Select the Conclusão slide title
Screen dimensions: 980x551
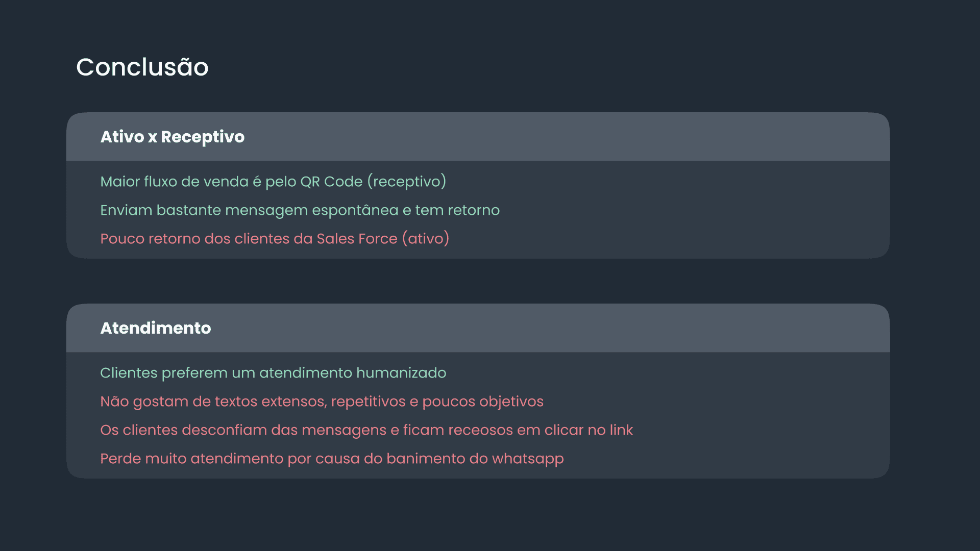142,67
